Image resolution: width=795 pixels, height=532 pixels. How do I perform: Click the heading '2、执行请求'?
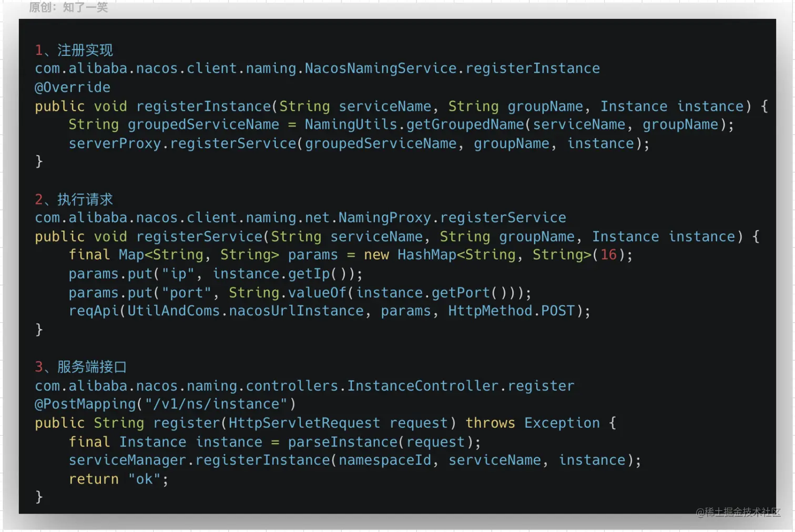74,199
